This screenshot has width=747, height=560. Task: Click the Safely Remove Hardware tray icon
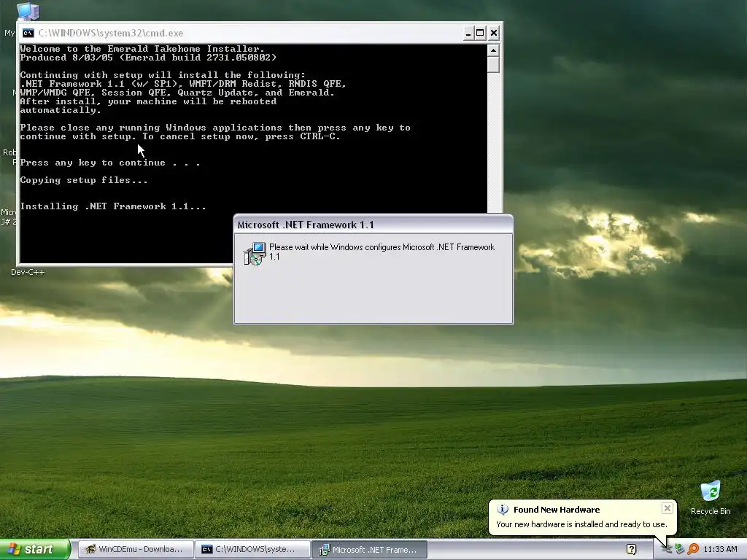click(x=679, y=549)
